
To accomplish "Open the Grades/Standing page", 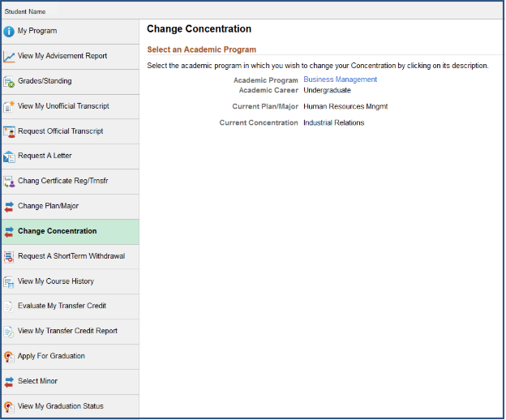I will point(45,81).
